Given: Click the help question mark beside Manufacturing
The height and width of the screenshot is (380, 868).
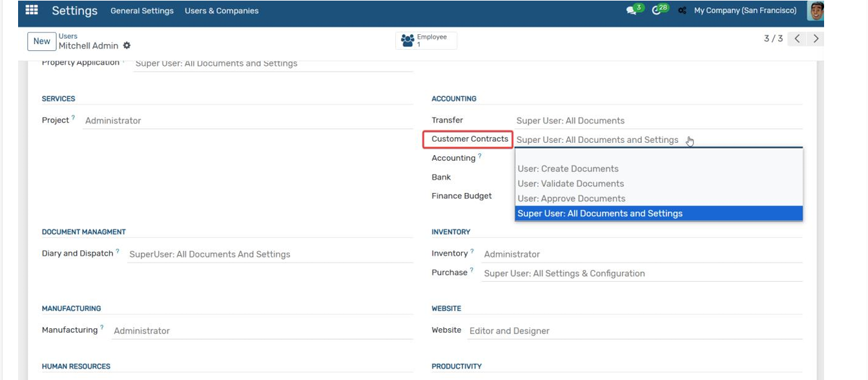Looking at the screenshot, I should pos(102,328).
